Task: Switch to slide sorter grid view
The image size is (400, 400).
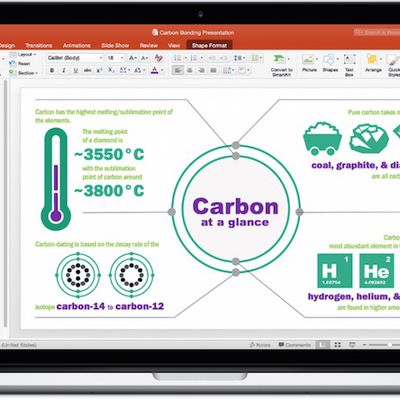Action: coord(338,345)
